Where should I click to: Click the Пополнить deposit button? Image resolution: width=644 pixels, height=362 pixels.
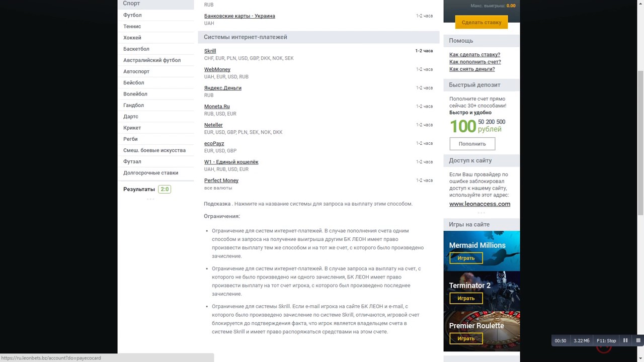click(472, 144)
